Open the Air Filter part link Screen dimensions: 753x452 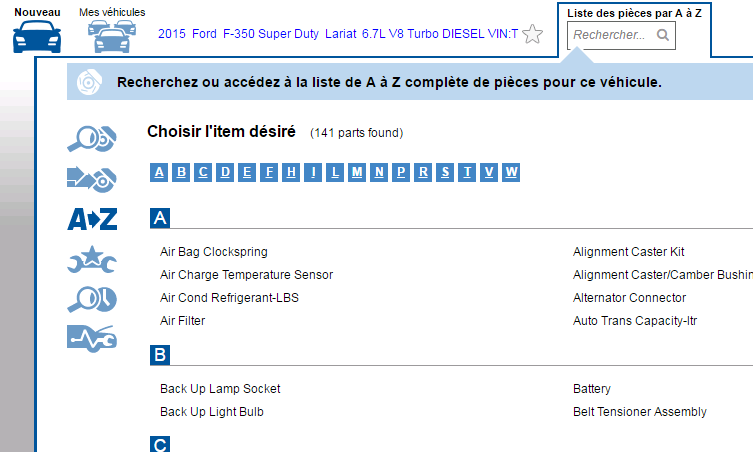pyautogui.click(x=183, y=321)
